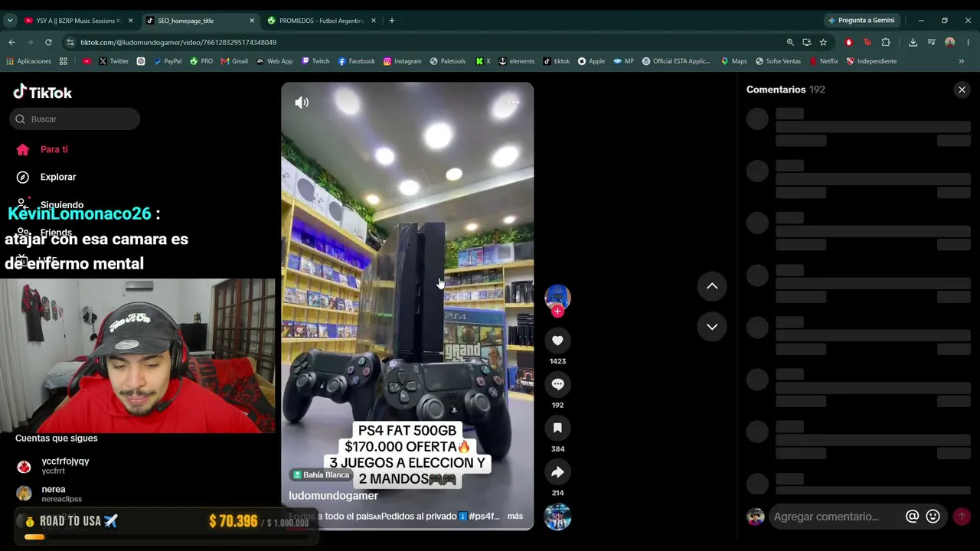Save the video with the bookmark icon
Screen dimensions: 980x551
[557, 429]
